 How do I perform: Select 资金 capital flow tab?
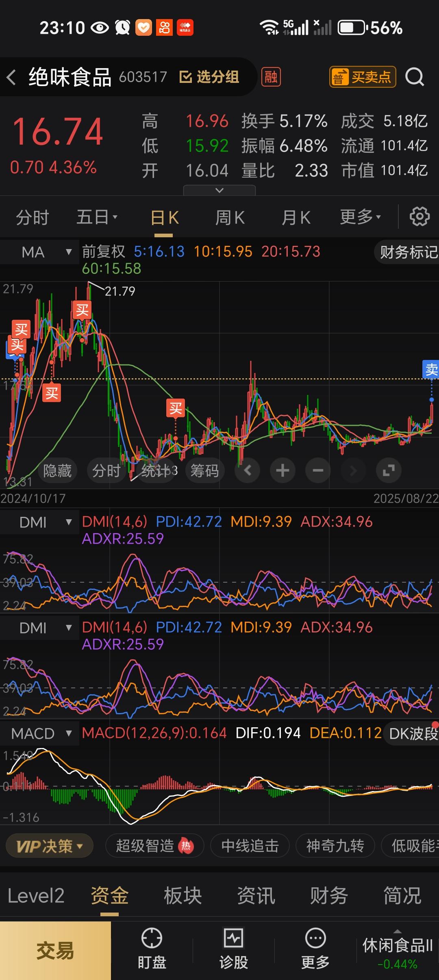[x=109, y=896]
